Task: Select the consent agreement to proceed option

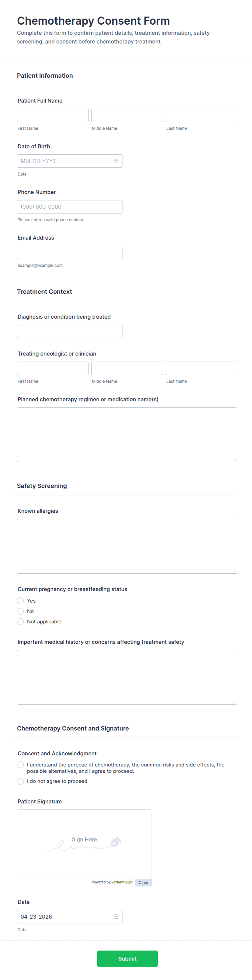Action: pyautogui.click(x=20, y=765)
